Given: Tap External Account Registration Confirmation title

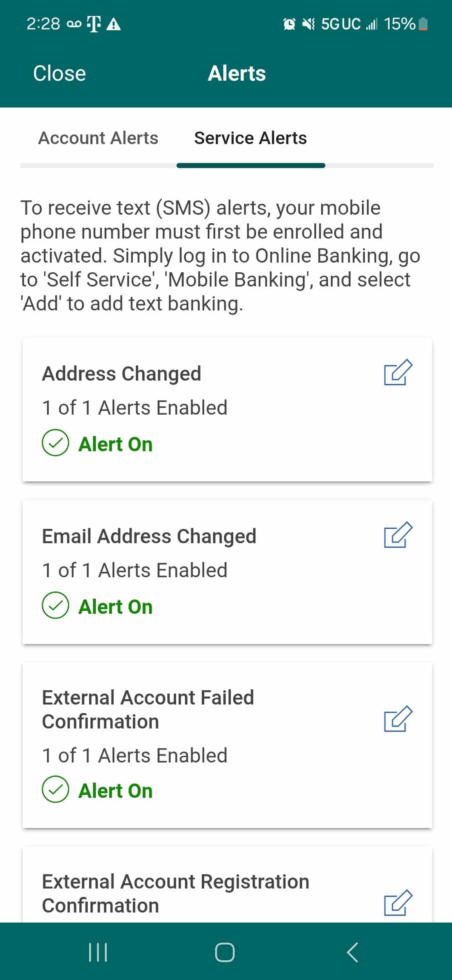Looking at the screenshot, I should pyautogui.click(x=175, y=893).
